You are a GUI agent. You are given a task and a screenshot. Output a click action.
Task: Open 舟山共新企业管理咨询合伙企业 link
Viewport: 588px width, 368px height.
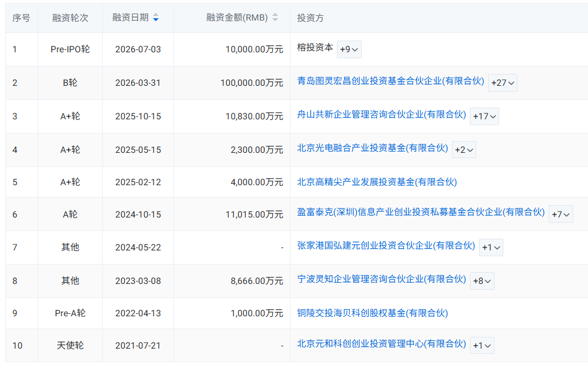tap(382, 114)
